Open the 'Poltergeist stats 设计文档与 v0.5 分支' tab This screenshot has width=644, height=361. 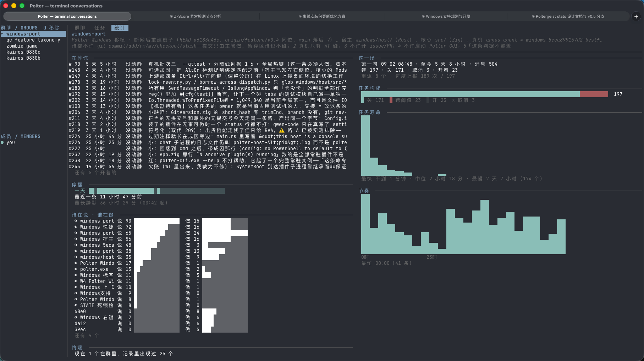pos(568,16)
